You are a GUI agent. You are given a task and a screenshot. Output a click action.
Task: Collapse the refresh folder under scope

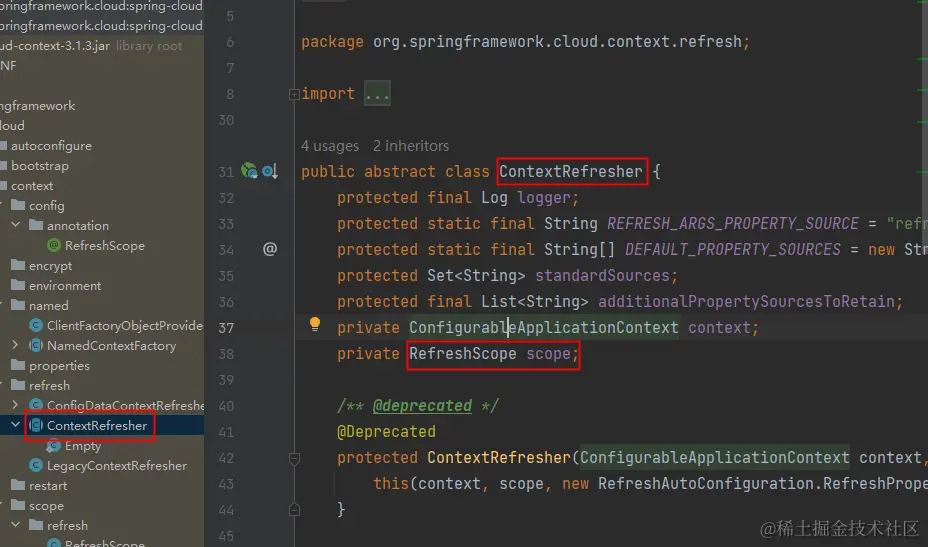[x=16, y=525]
